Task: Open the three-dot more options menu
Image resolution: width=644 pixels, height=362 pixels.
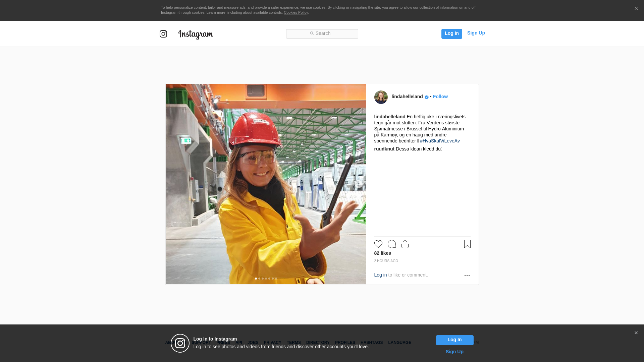Action: 467,276
